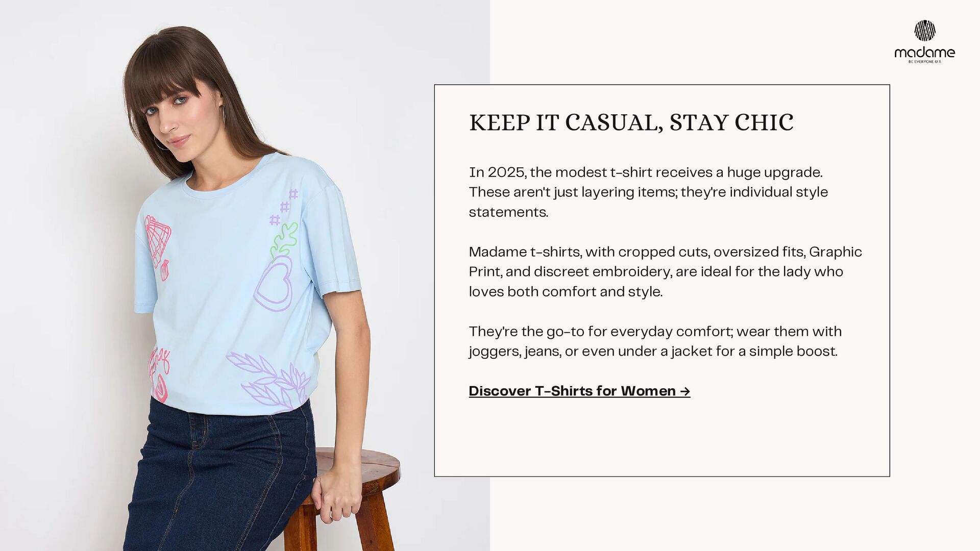Viewport: 980px width, 551px height.
Task: Click the paragraph about joggers and jeans
Action: point(655,341)
